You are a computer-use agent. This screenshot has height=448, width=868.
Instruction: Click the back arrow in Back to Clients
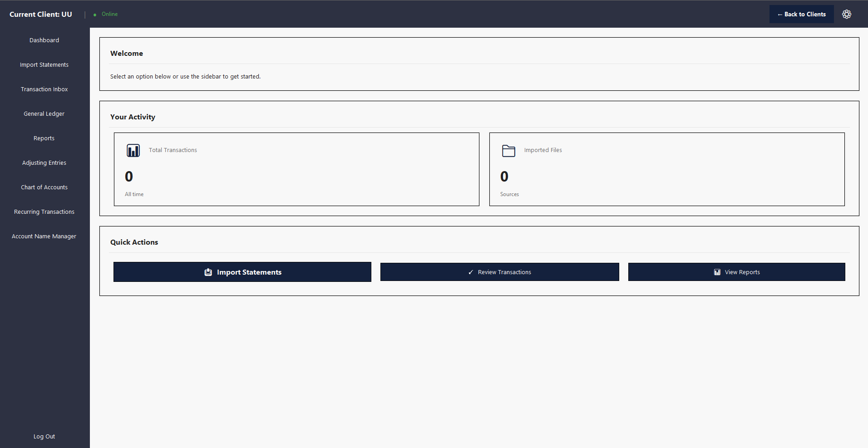point(779,14)
